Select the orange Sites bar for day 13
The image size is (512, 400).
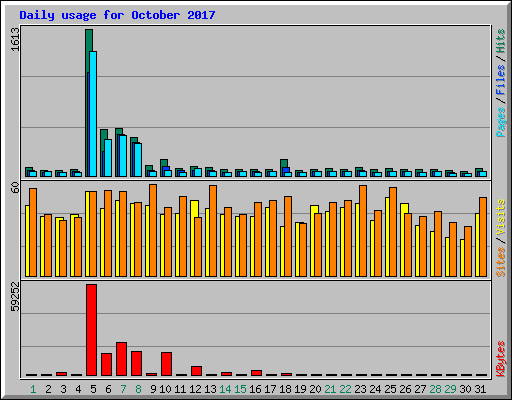coord(213,231)
